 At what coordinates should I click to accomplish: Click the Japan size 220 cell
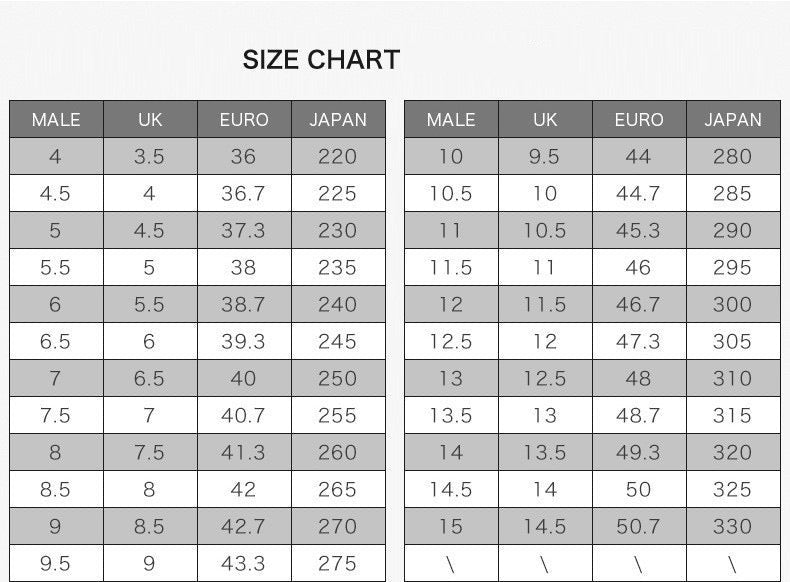click(338, 156)
